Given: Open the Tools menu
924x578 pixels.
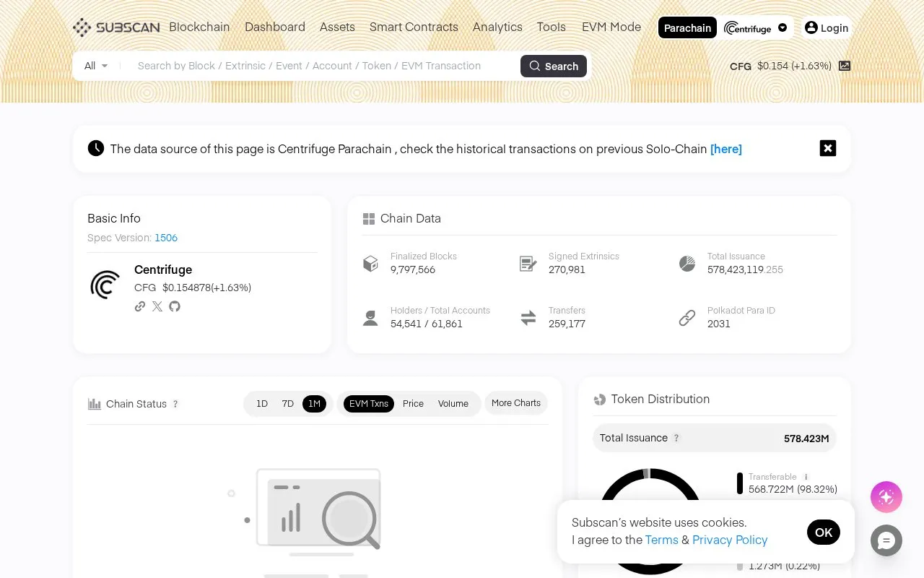Looking at the screenshot, I should (x=552, y=27).
